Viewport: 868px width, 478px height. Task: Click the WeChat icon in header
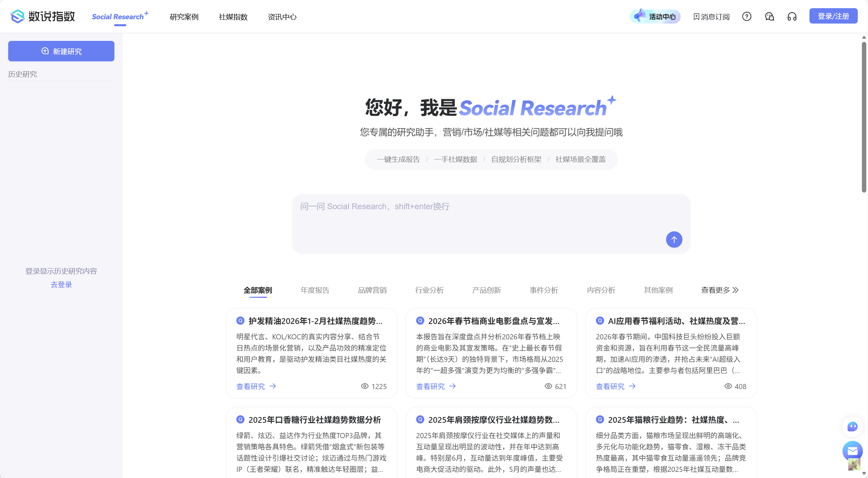pyautogui.click(x=769, y=16)
